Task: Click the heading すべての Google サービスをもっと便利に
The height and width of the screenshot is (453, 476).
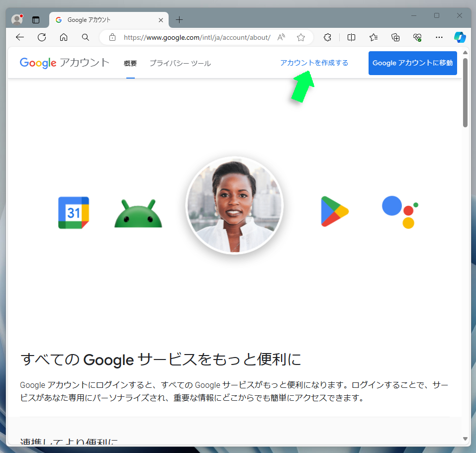Action: coord(161,360)
